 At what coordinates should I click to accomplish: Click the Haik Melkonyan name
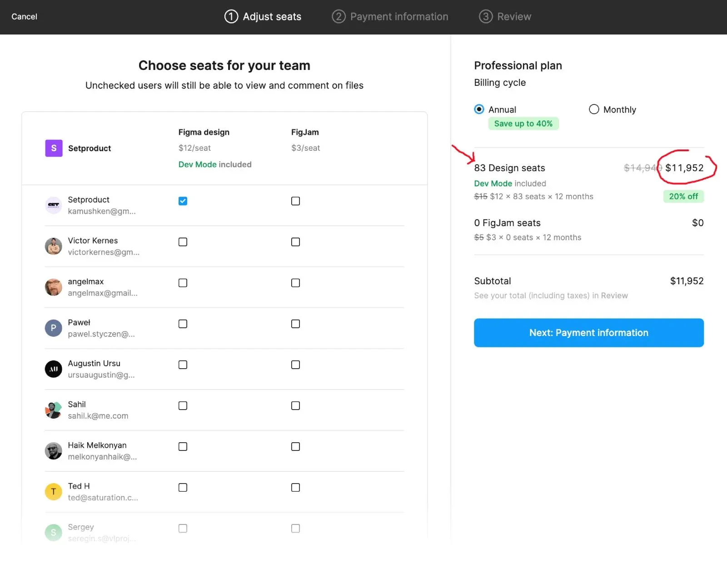tap(97, 445)
